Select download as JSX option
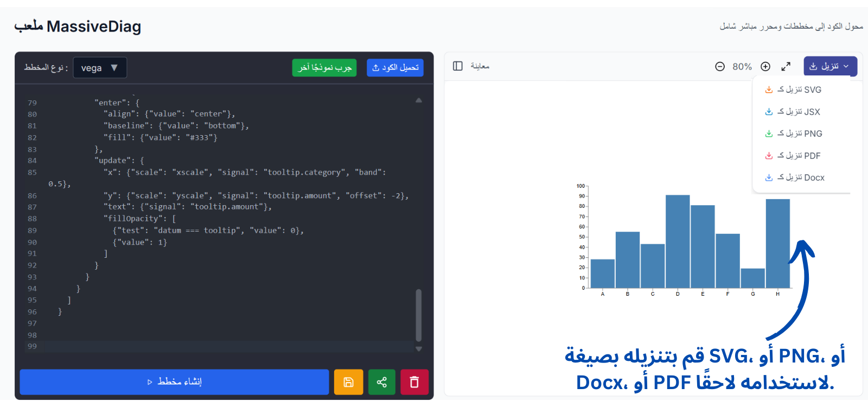The width and height of the screenshot is (868, 407). [799, 112]
